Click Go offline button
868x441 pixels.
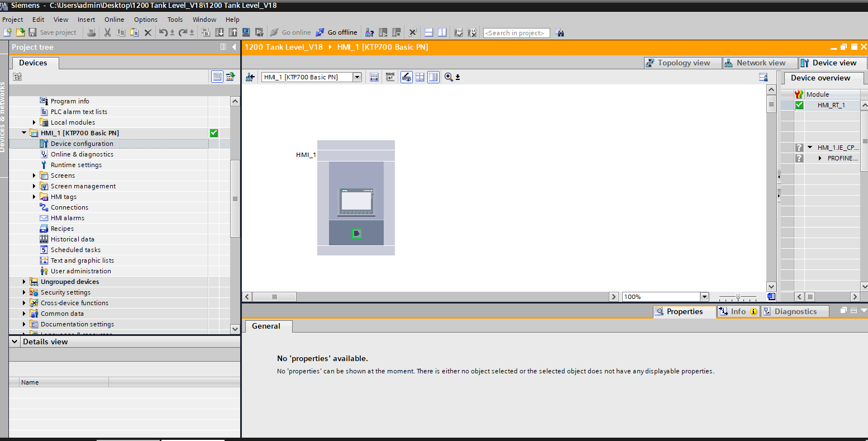(x=337, y=32)
